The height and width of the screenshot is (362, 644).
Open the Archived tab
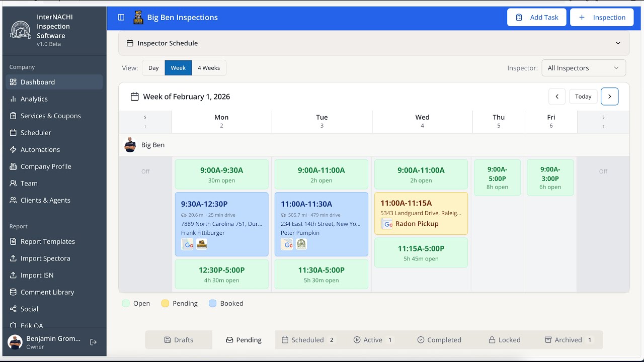569,340
